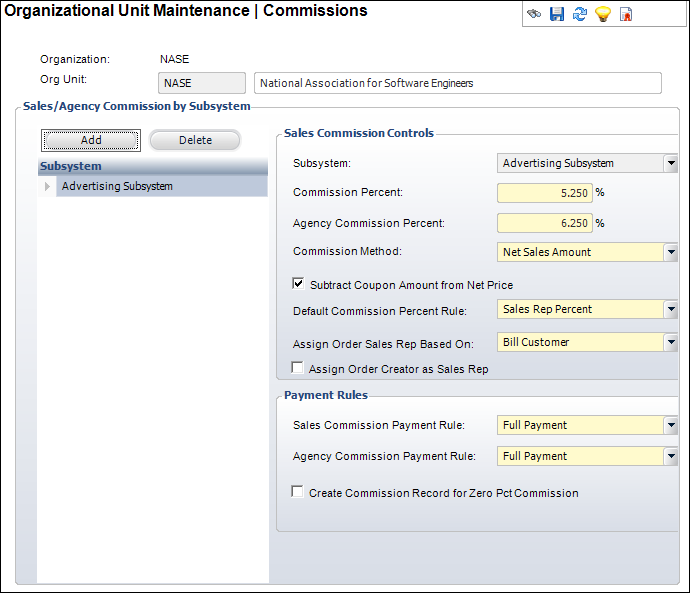Expand the Default Commission Percent Rule dropdown
The image size is (690, 593).
point(671,309)
